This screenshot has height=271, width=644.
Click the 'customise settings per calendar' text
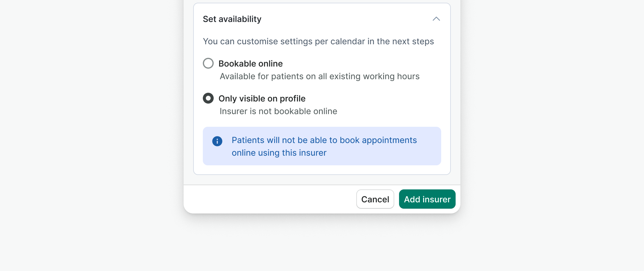point(318,42)
